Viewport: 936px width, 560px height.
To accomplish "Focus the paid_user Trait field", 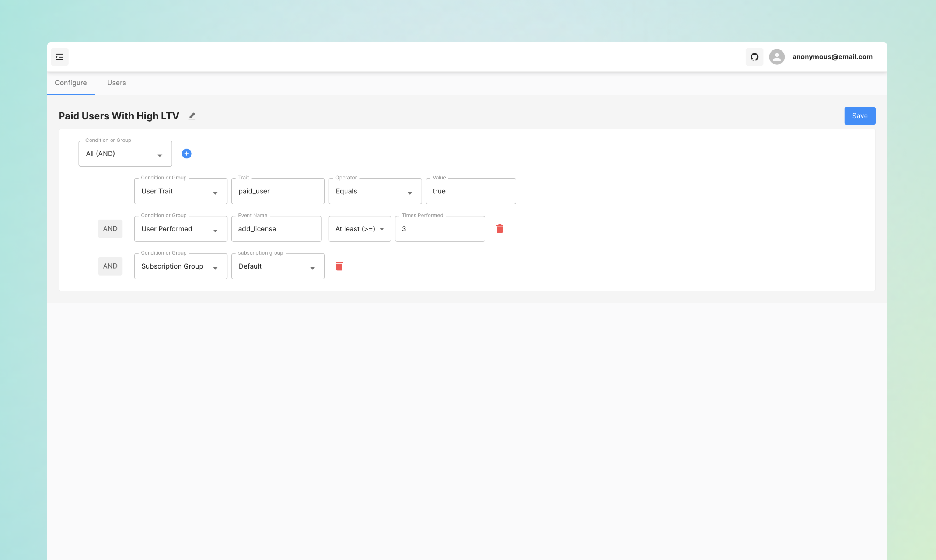I will [x=277, y=191].
